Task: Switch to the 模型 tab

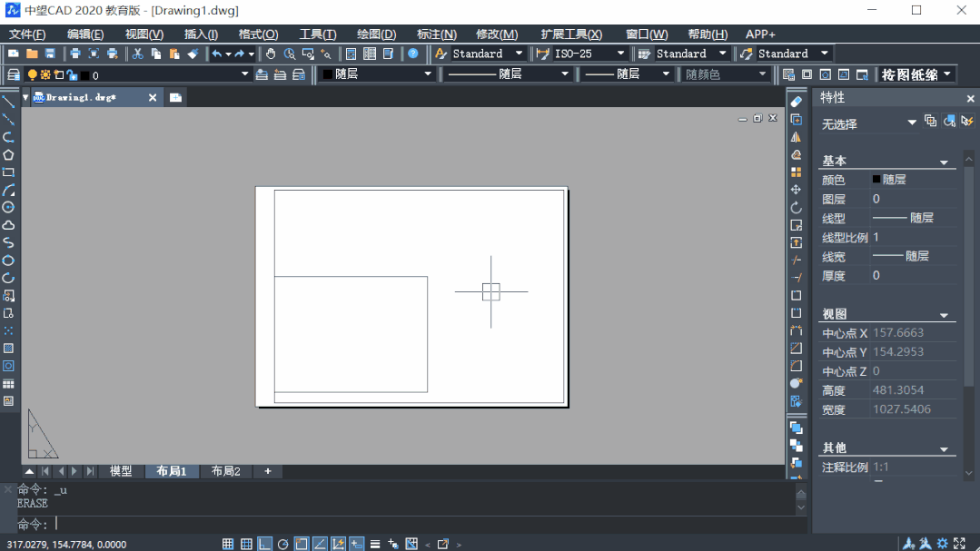Action: click(x=121, y=471)
